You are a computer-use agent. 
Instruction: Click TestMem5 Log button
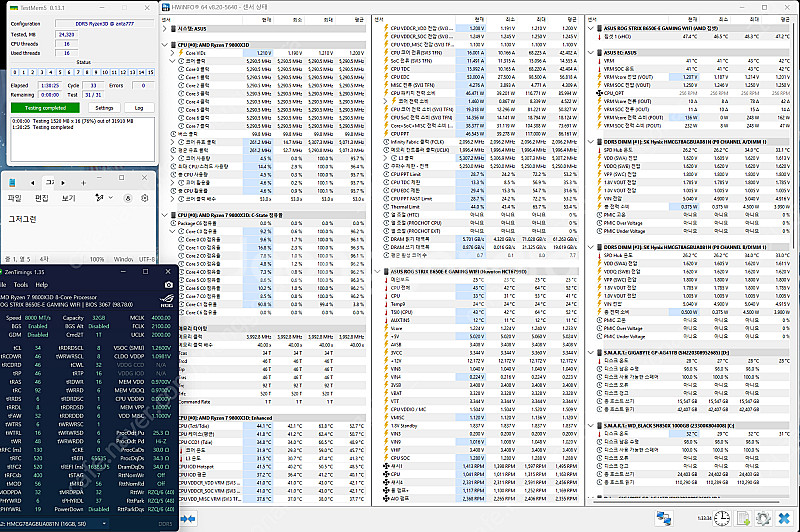point(139,108)
